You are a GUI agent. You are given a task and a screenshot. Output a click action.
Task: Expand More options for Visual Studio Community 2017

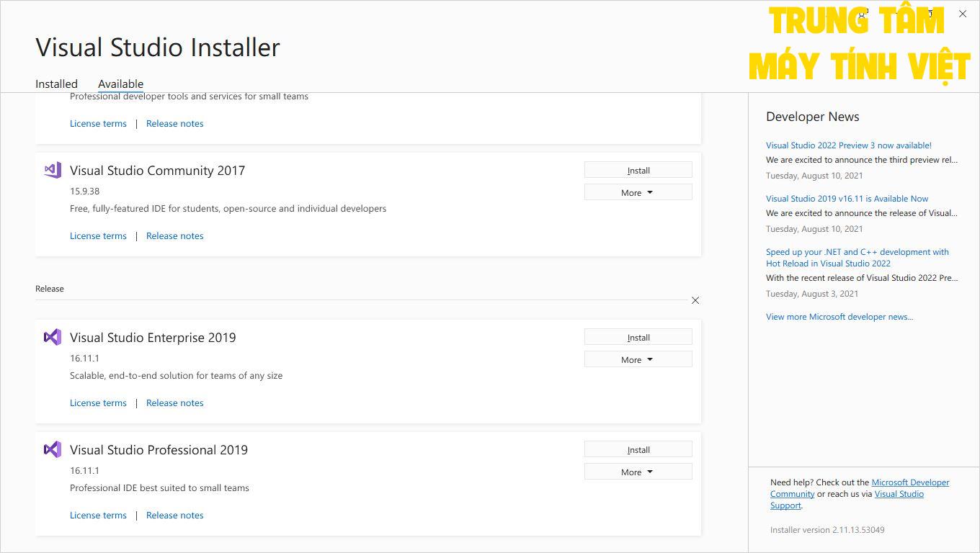(638, 192)
